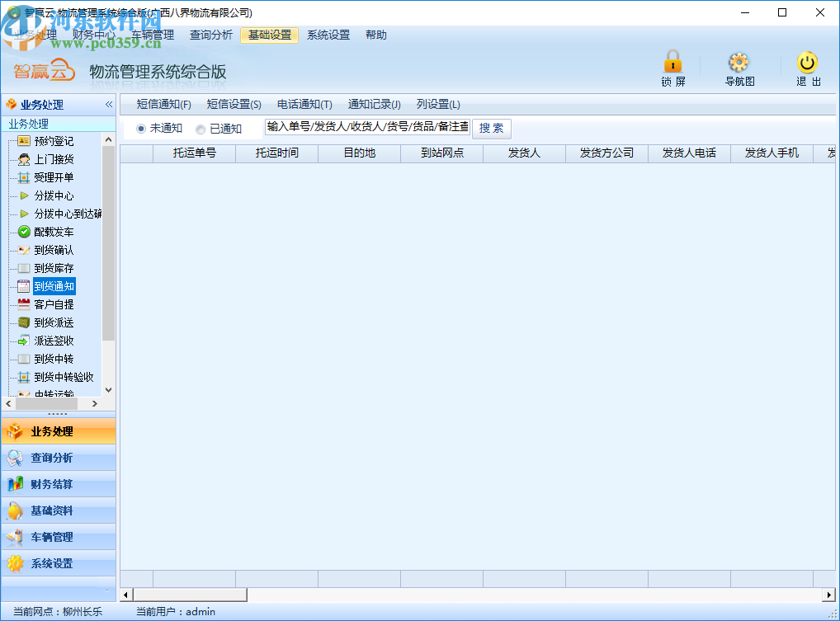Open the 帮助 menu

(x=376, y=35)
